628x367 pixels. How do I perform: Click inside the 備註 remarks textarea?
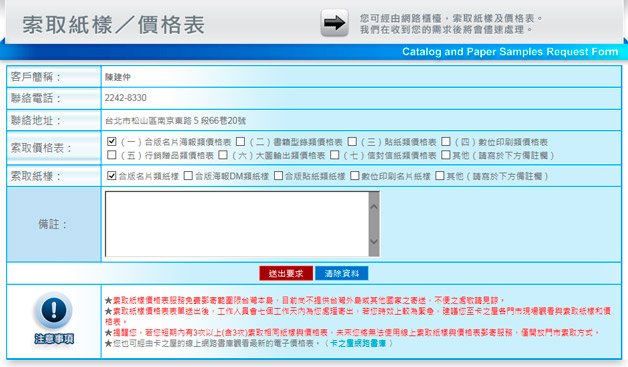coord(237,224)
